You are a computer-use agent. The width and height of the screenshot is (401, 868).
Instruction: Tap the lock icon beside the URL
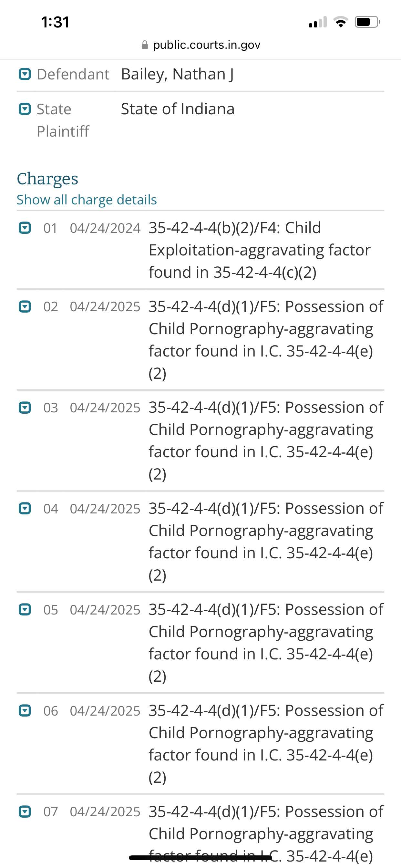coord(145,45)
